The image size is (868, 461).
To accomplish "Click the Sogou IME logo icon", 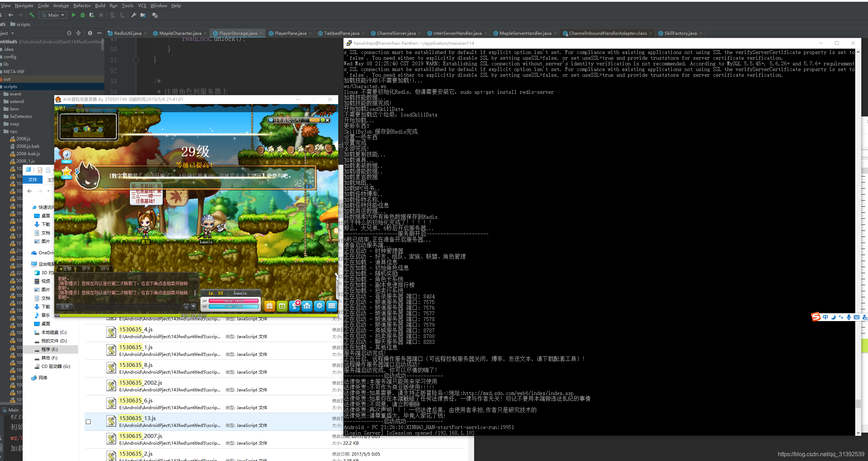I will tap(816, 317).
